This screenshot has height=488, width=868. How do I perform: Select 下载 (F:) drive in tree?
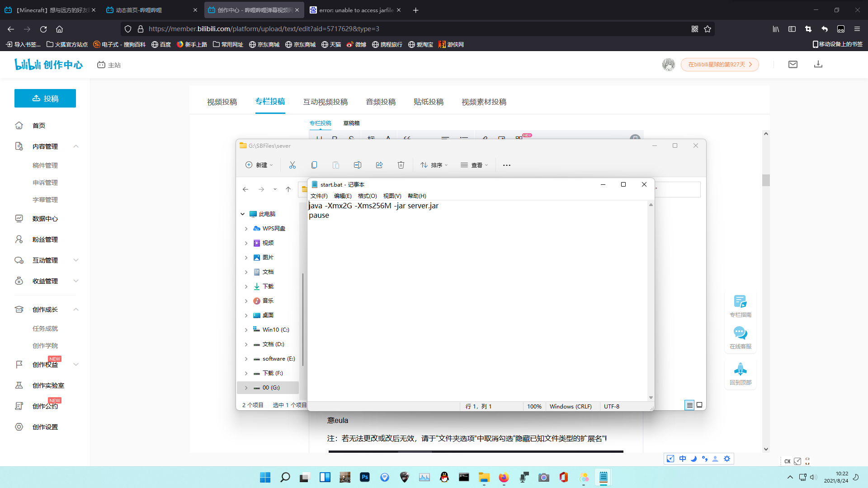[x=268, y=373]
